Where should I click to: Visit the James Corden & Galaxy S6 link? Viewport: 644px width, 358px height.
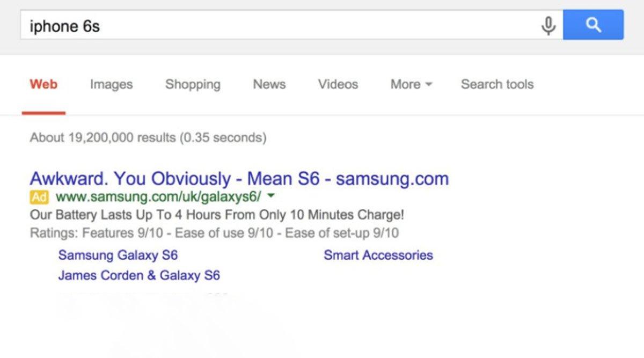pos(139,275)
